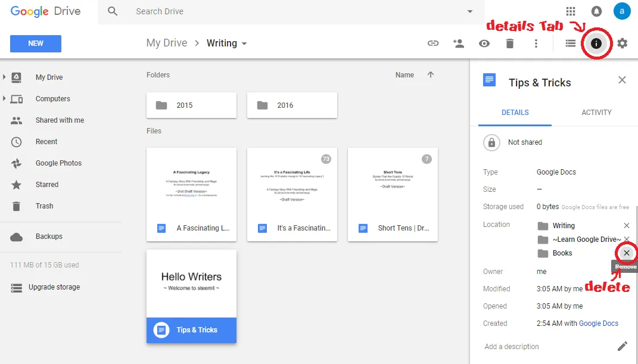Image resolution: width=638 pixels, height=364 pixels.
Task: Click Add a description field
Action: pyautogui.click(x=512, y=347)
